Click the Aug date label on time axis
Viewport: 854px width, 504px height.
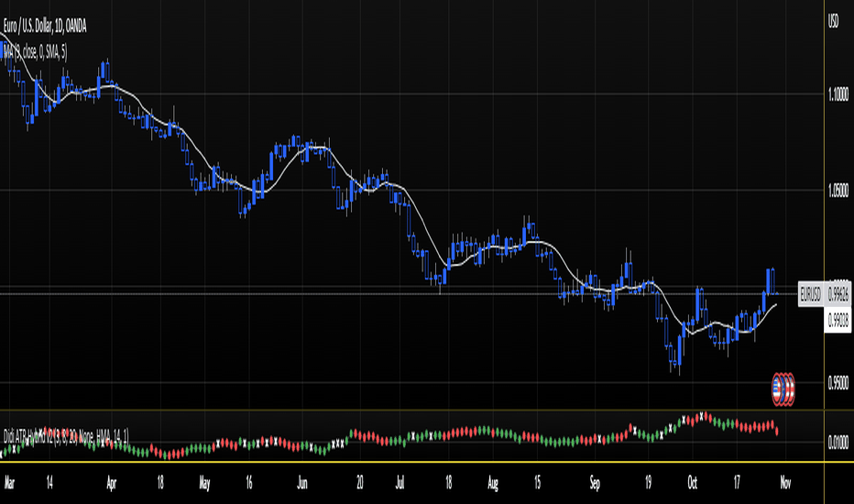492,483
